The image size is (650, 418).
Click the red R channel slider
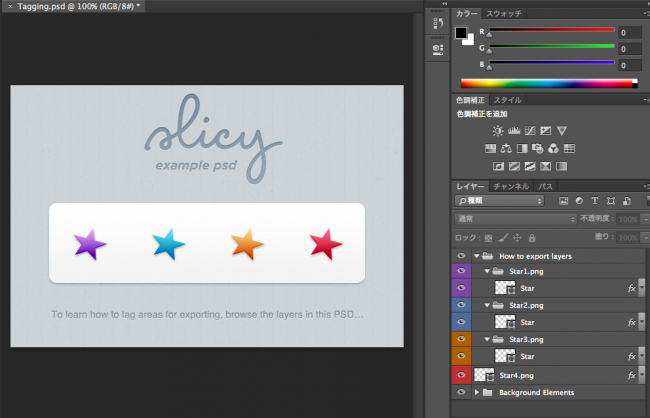tap(552, 30)
